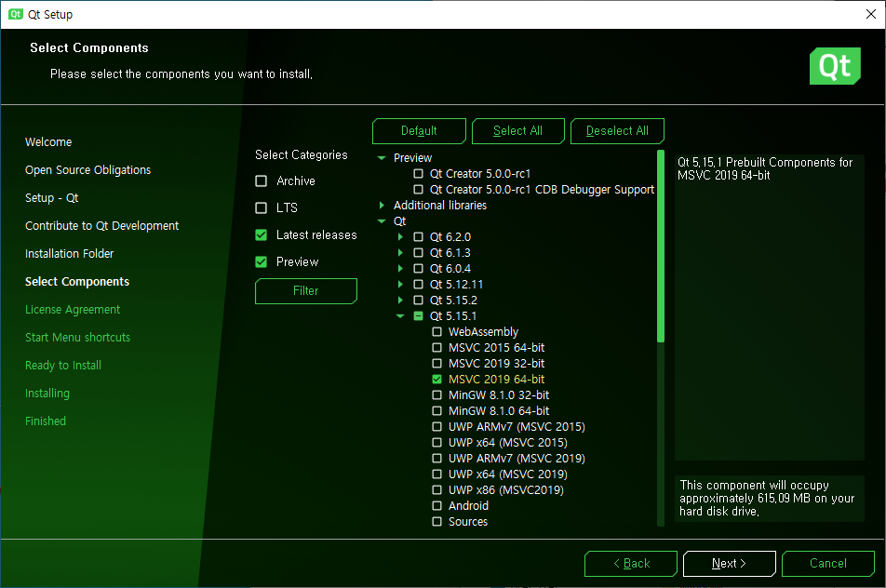Check UWP x64 (MSVC 2015) component

[x=436, y=442]
